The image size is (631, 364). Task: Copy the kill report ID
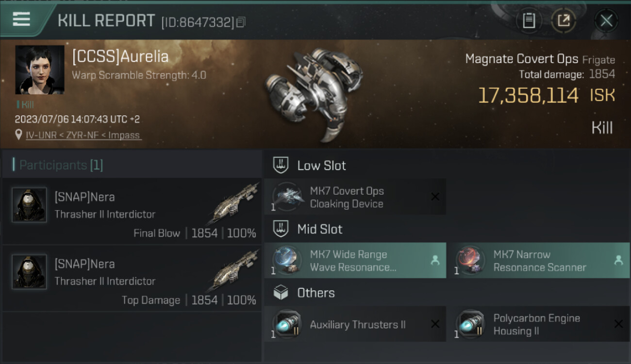click(241, 22)
